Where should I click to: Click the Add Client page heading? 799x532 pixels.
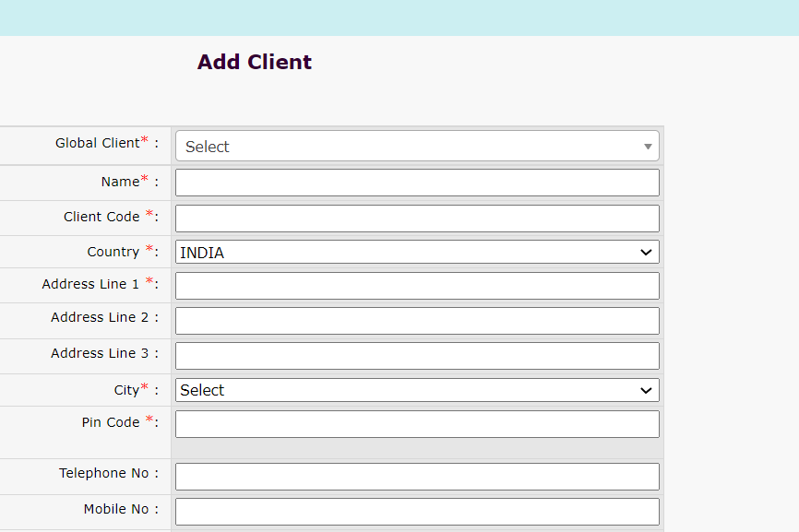[255, 62]
